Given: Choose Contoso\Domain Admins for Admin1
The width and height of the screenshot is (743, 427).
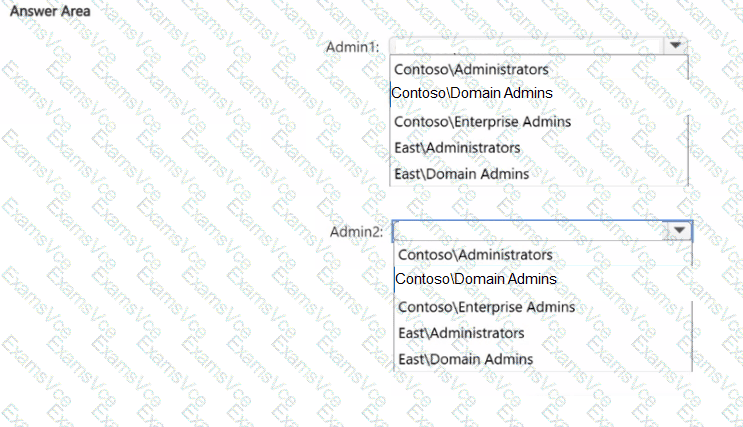Looking at the screenshot, I should [x=472, y=93].
